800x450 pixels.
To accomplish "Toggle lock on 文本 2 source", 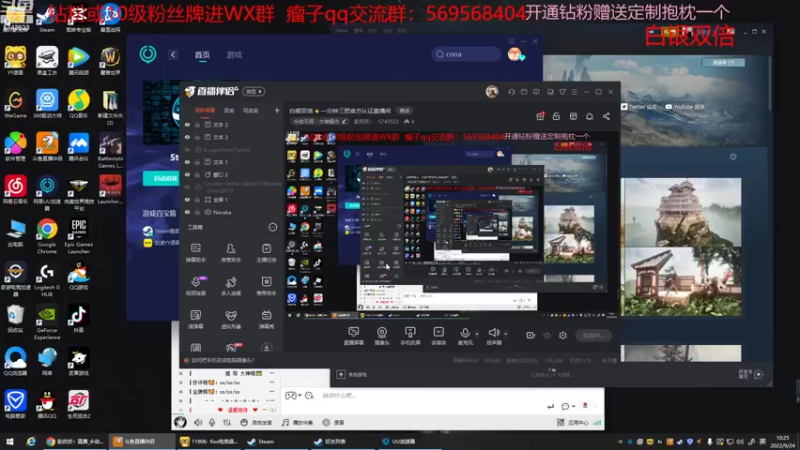I will click(x=197, y=124).
